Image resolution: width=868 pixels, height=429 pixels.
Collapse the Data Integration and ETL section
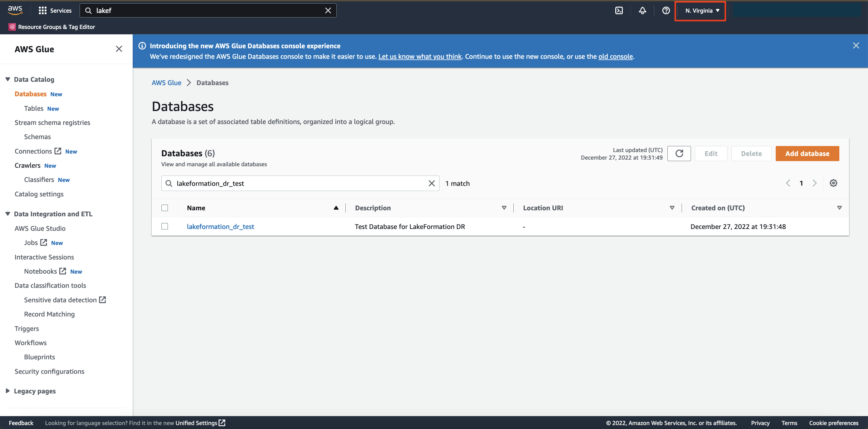point(8,214)
